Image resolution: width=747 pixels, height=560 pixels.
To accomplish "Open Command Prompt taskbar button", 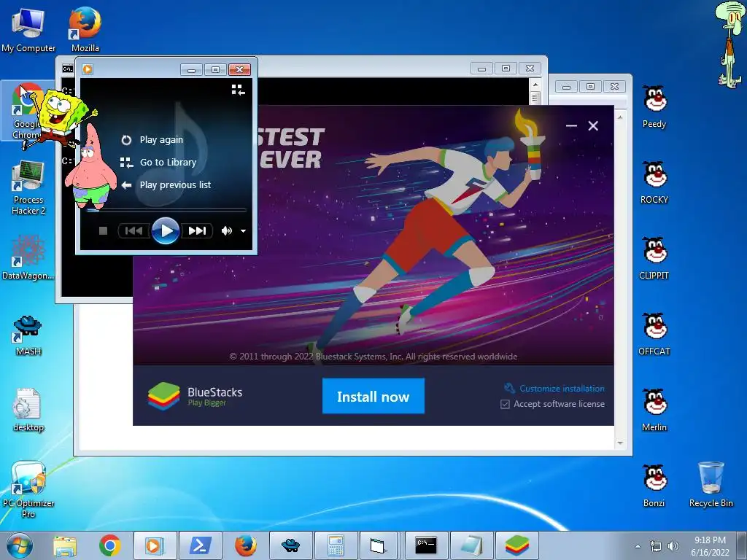I will [x=426, y=545].
